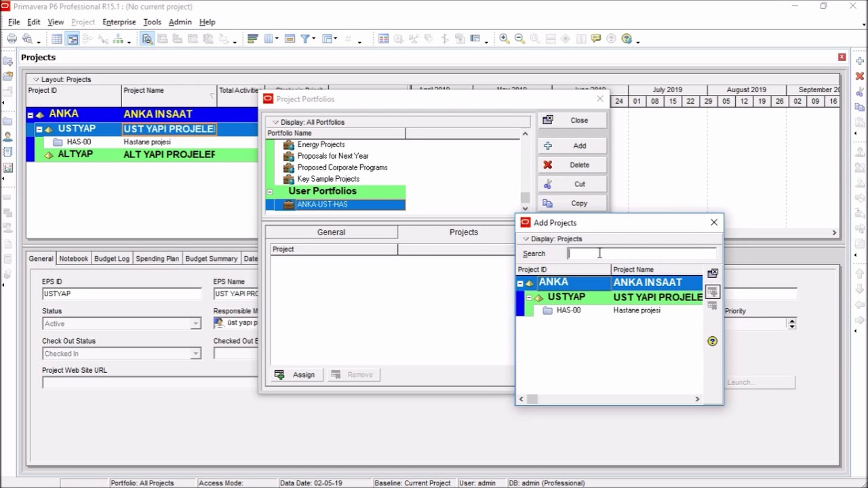The image size is (868, 488).
Task: Toggle the Project Details bottom layout icon
Action: pos(147,39)
